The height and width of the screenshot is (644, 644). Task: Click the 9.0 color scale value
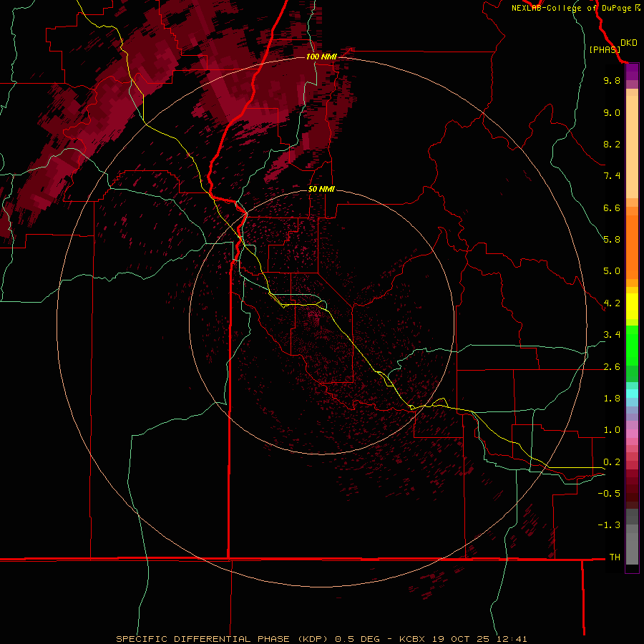click(x=612, y=112)
